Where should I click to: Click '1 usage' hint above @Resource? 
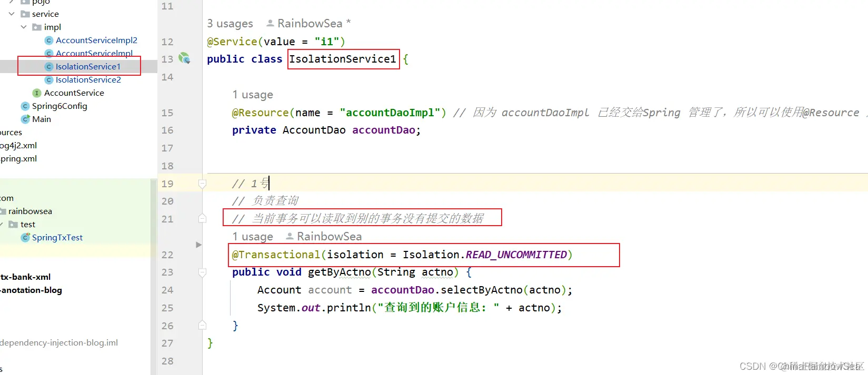pos(253,95)
